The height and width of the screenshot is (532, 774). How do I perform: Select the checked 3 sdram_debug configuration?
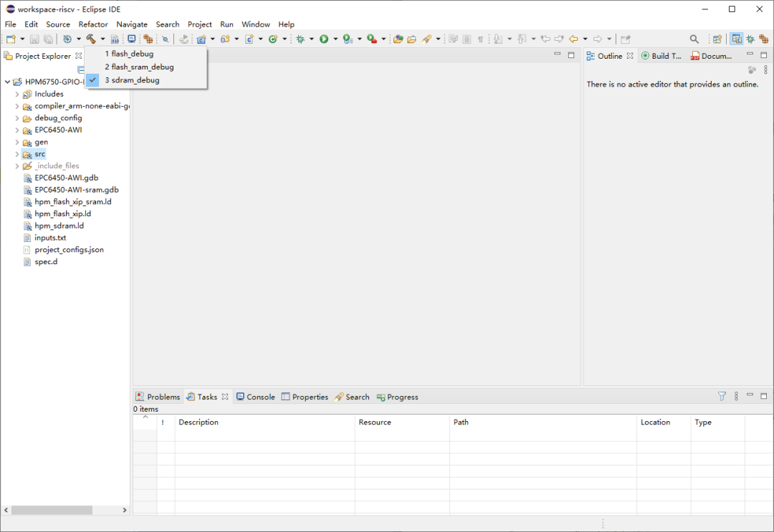146,80
